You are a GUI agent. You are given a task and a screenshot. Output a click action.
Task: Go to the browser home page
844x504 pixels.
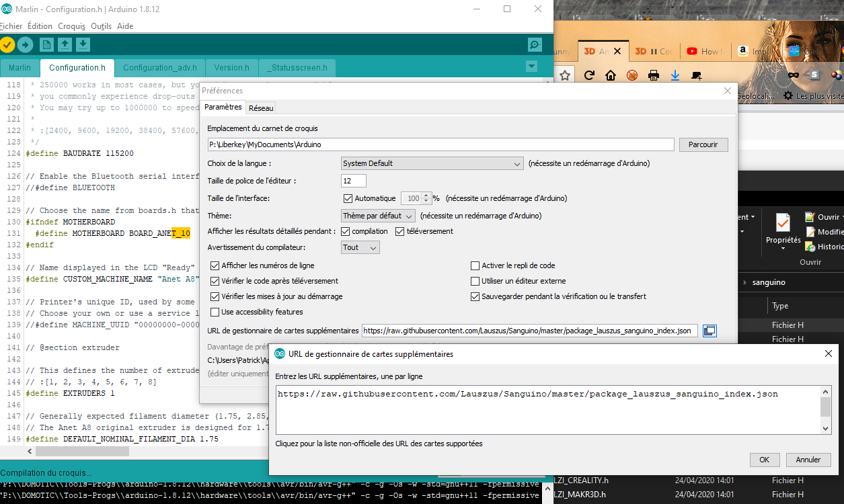(611, 75)
